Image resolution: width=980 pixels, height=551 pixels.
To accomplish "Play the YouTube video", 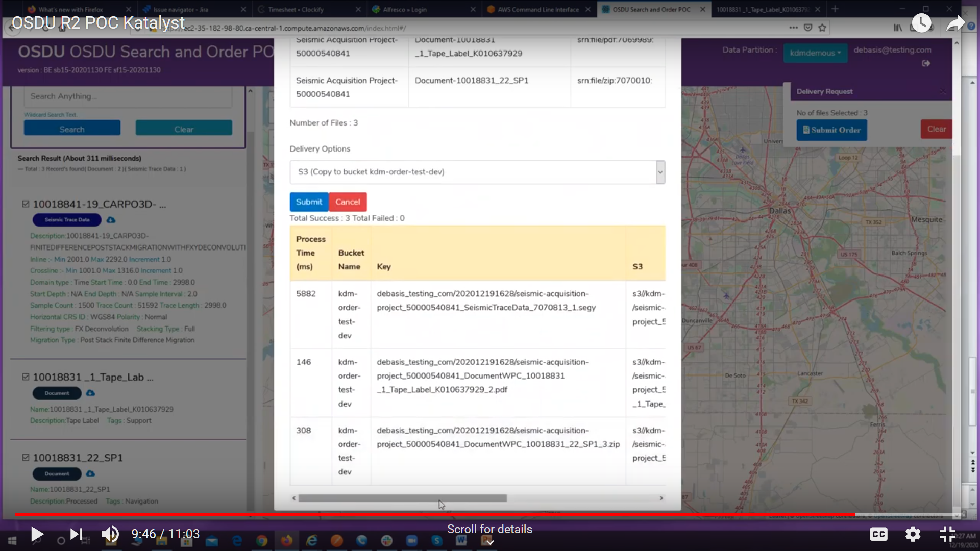I will coord(37,534).
